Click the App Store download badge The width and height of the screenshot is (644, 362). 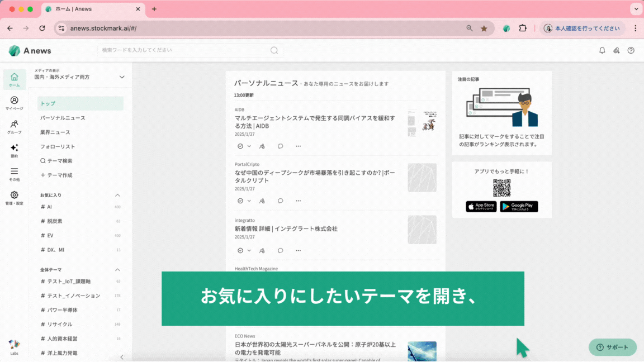pos(481,207)
